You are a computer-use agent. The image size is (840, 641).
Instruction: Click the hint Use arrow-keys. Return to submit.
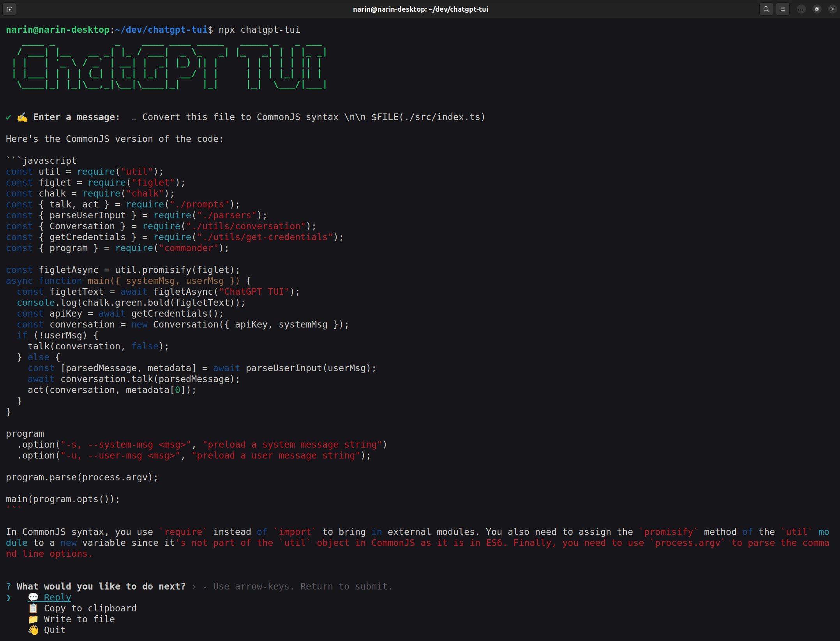point(302,586)
